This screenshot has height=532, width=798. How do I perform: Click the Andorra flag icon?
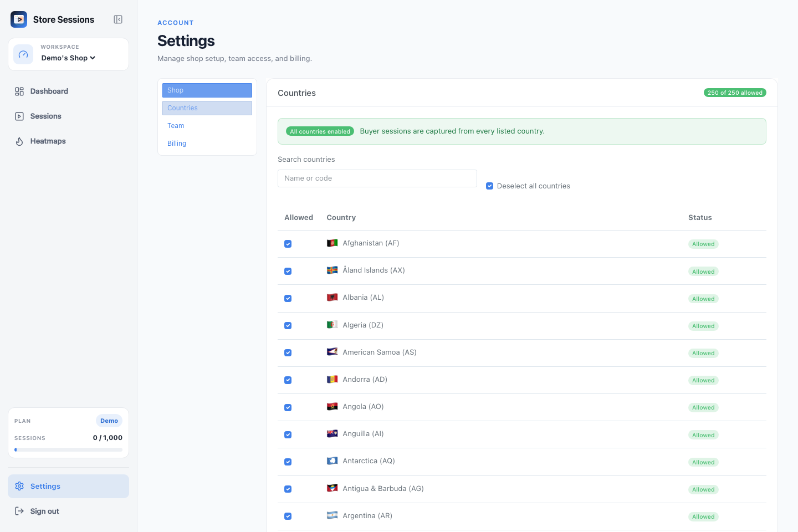click(x=332, y=379)
